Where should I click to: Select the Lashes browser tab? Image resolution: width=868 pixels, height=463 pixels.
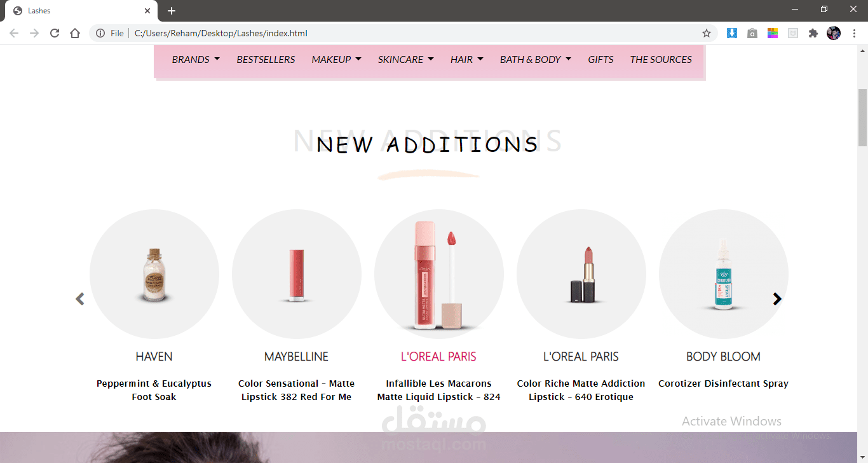81,11
